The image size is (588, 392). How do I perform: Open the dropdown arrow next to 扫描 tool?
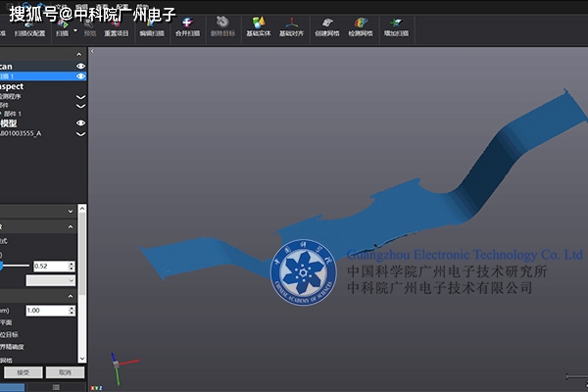(75, 30)
